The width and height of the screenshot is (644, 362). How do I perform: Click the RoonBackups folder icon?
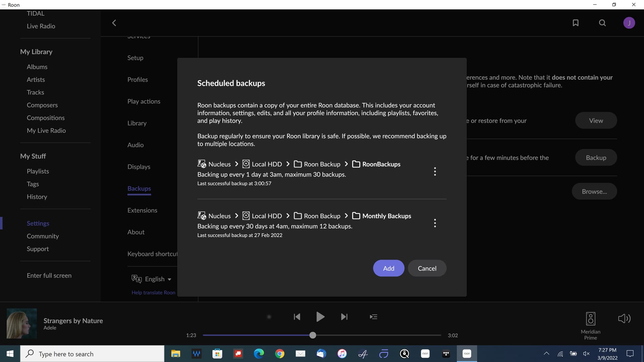(356, 164)
